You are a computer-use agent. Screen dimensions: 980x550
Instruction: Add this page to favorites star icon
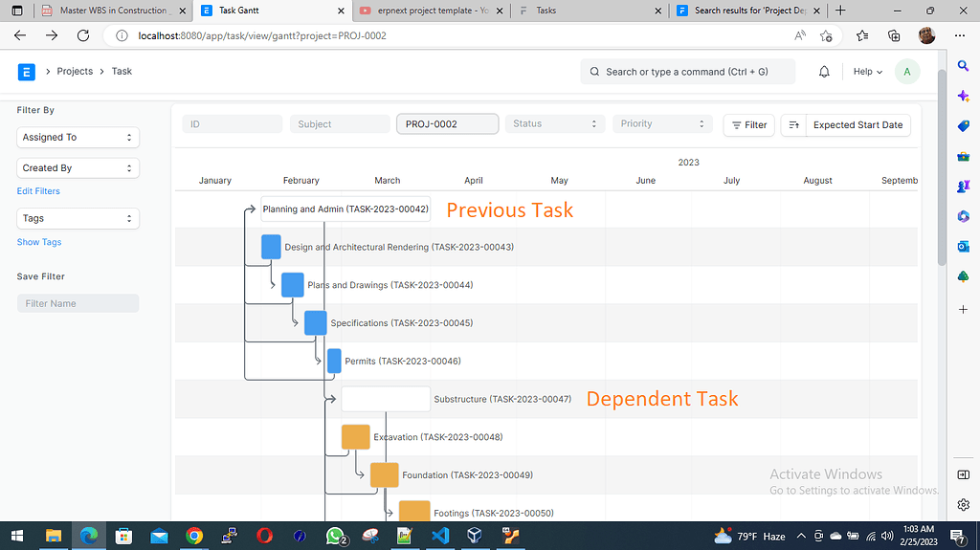point(826,35)
